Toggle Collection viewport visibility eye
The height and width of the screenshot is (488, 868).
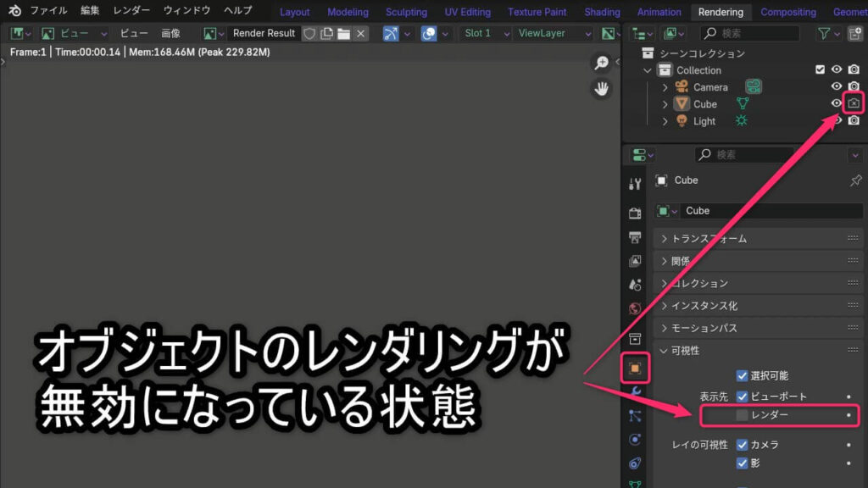(837, 69)
